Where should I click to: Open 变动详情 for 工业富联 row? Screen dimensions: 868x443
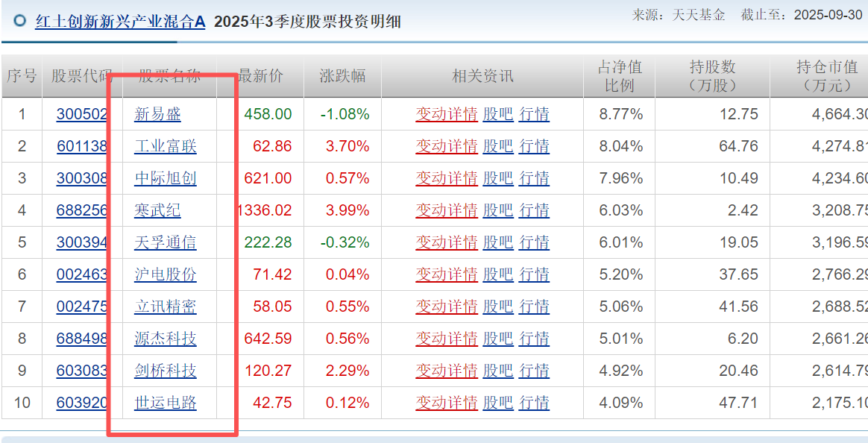(447, 147)
